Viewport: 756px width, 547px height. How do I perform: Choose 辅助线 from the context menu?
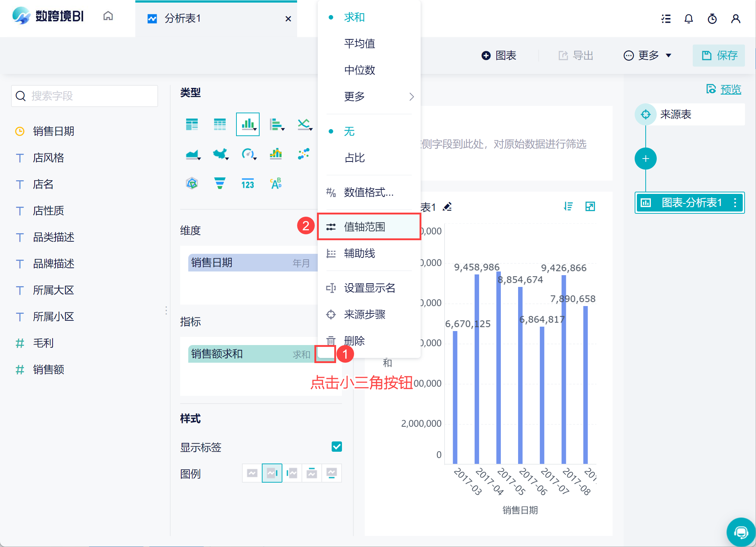click(359, 253)
